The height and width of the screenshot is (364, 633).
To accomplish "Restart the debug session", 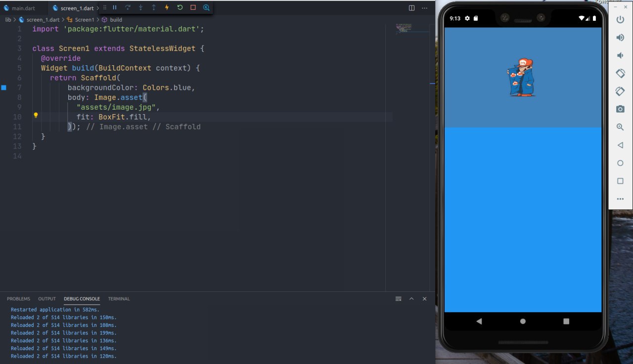I will [x=180, y=8].
